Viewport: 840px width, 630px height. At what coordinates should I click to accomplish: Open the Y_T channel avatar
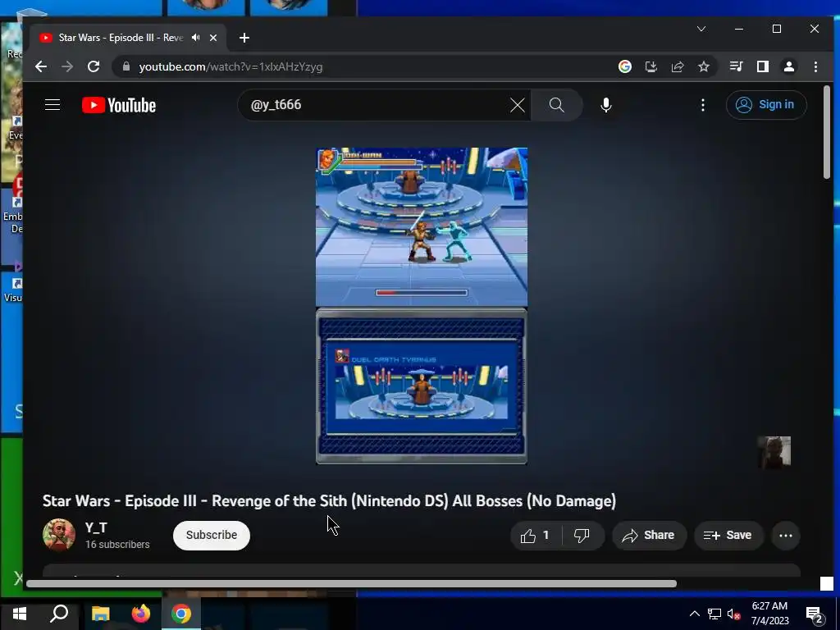coord(59,535)
